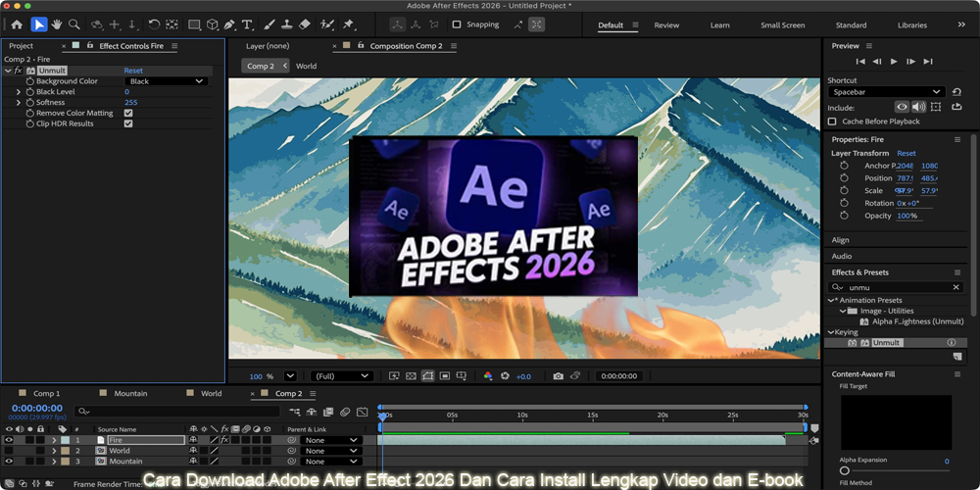Hide the Fire layer with its eye
The width and height of the screenshot is (980, 490).
[9, 440]
